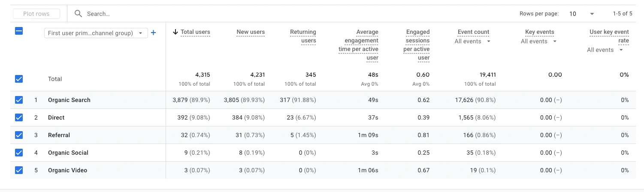Sort by New users column header
The height and width of the screenshot is (192, 644).
pos(251,32)
